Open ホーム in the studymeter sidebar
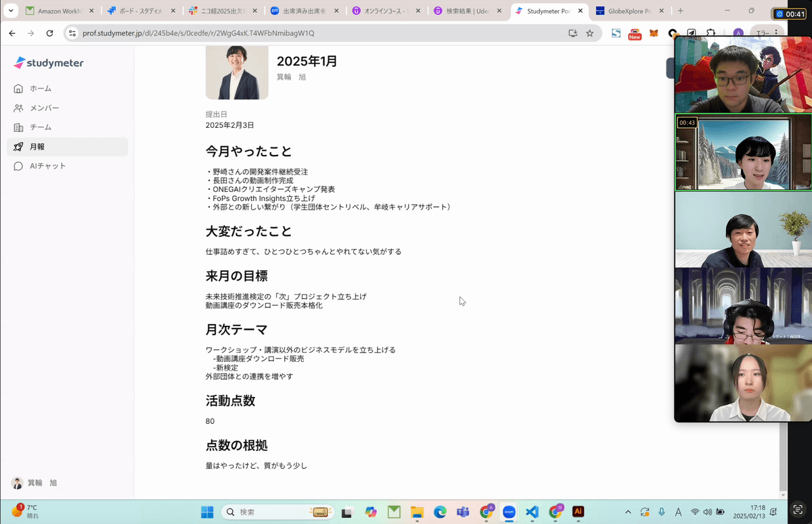Screen dimensions: 812x524 coord(41,88)
